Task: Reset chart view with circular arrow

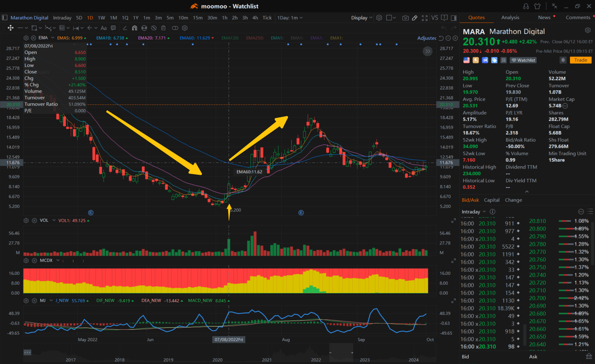Action: pyautogui.click(x=441, y=38)
